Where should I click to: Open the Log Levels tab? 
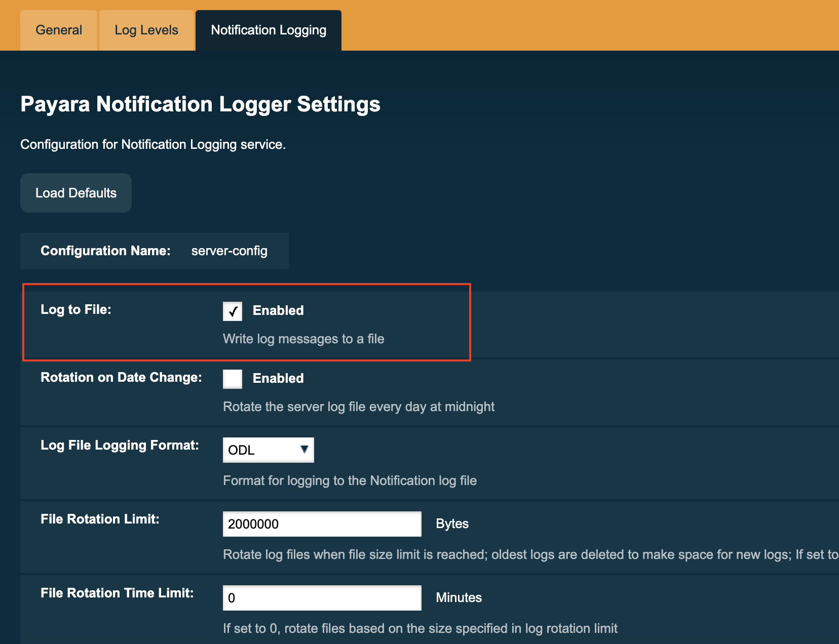click(146, 30)
